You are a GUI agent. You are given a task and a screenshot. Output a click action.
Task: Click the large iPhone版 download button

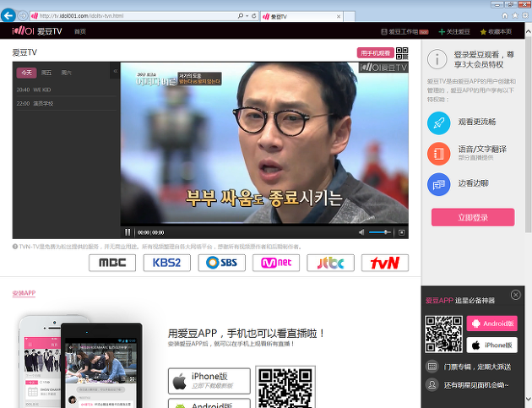(209, 381)
